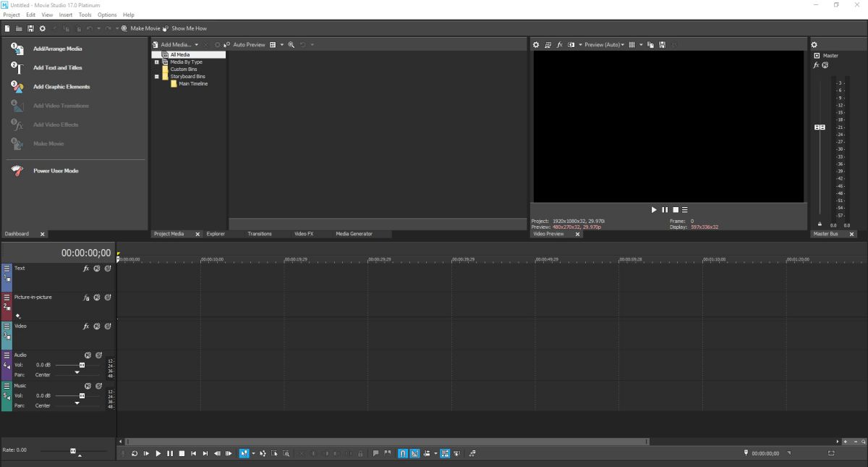This screenshot has height=467, width=868.
Task: Open Track FX on the Video track
Action: (x=85, y=327)
